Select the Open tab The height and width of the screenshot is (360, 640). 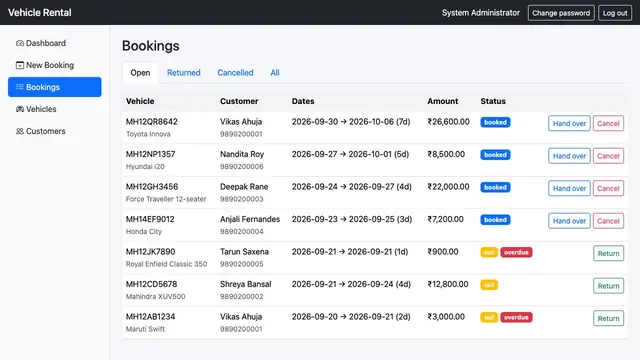click(140, 73)
